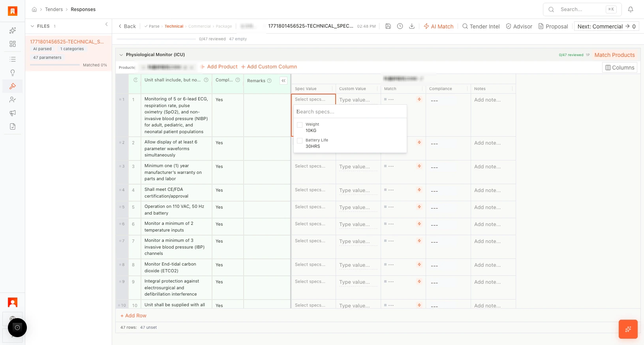The height and width of the screenshot is (345, 644).
Task: Add Custom Column
Action: [269, 67]
